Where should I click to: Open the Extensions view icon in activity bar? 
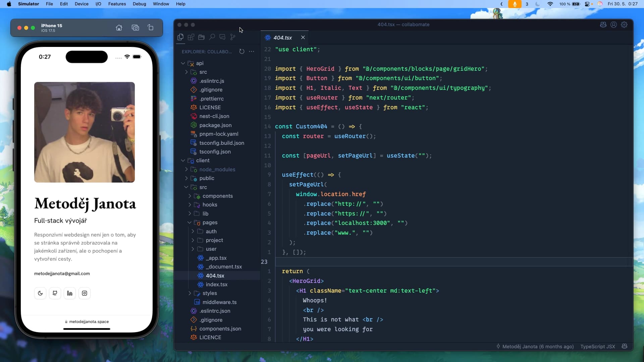pyautogui.click(x=191, y=37)
